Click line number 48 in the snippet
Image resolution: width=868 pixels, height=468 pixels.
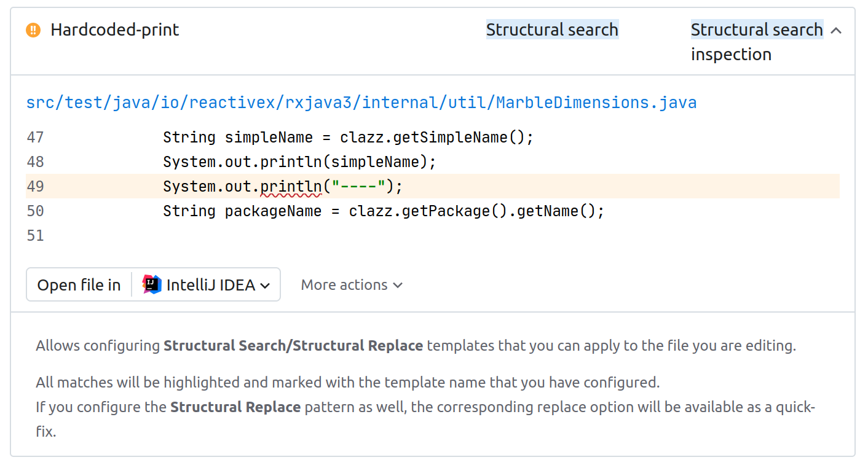point(35,162)
